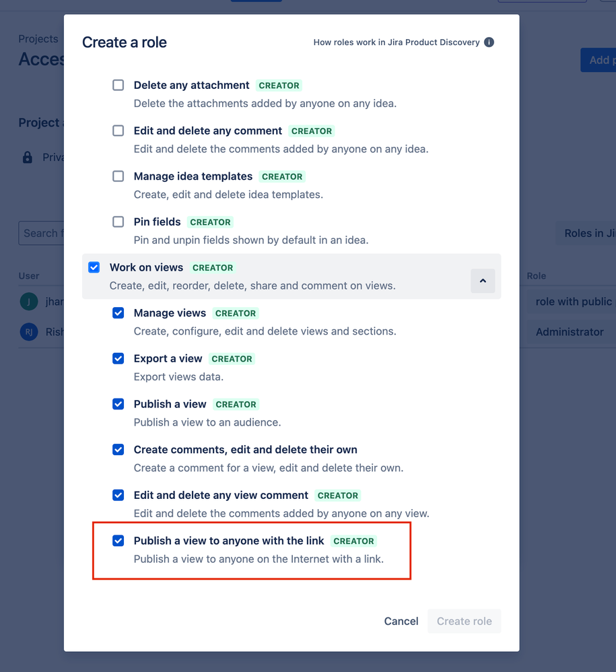Click the Role column header in background
The height and width of the screenshot is (672, 616).
click(537, 276)
